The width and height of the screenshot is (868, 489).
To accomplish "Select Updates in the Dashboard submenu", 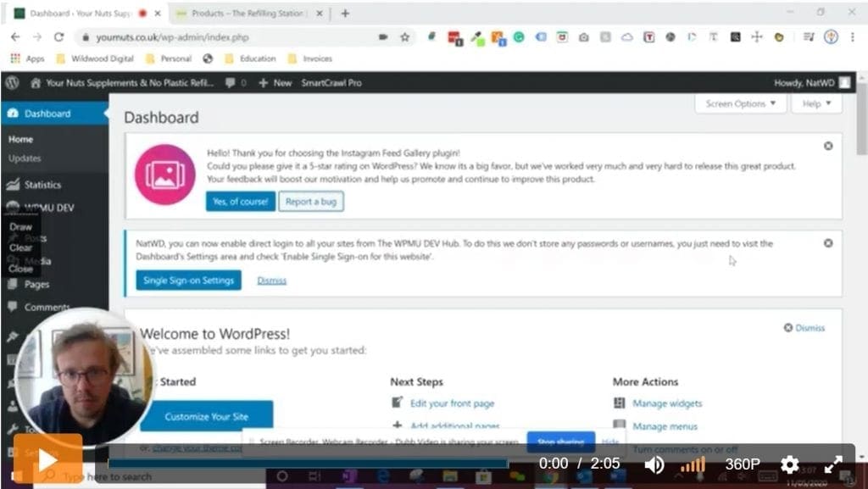I will pos(25,158).
